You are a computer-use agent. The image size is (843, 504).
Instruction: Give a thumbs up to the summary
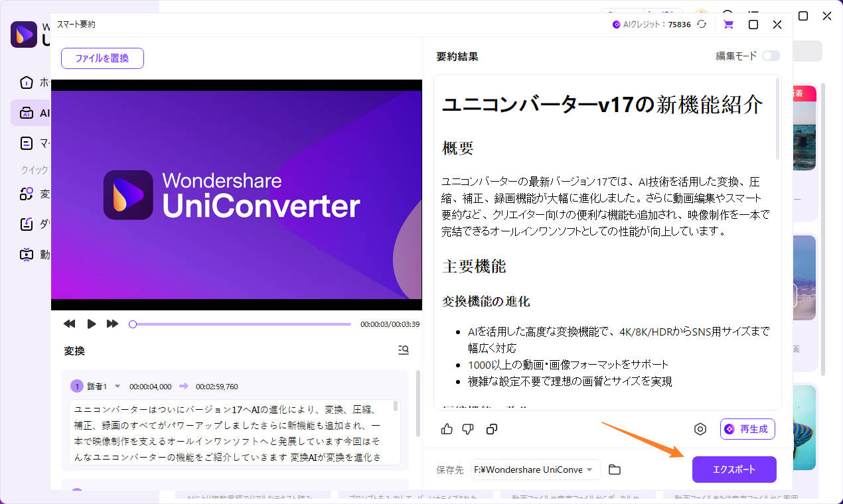tap(447, 429)
